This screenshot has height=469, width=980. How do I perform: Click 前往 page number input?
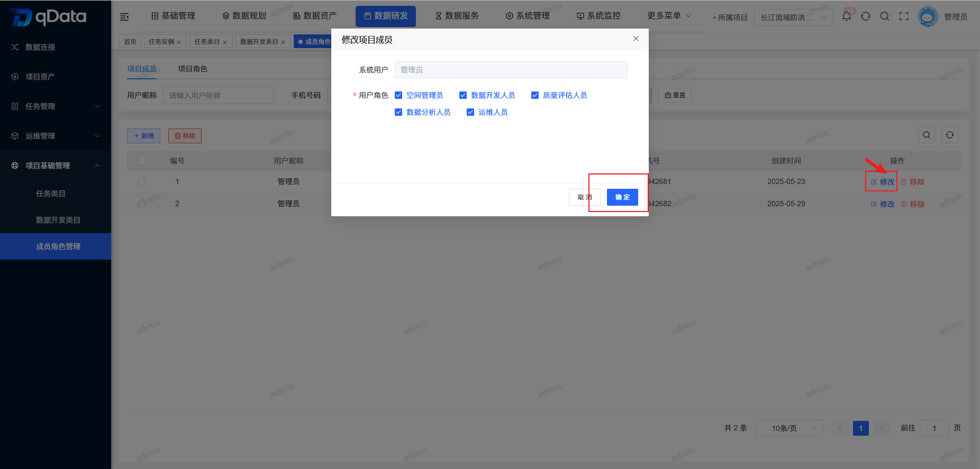pos(934,428)
